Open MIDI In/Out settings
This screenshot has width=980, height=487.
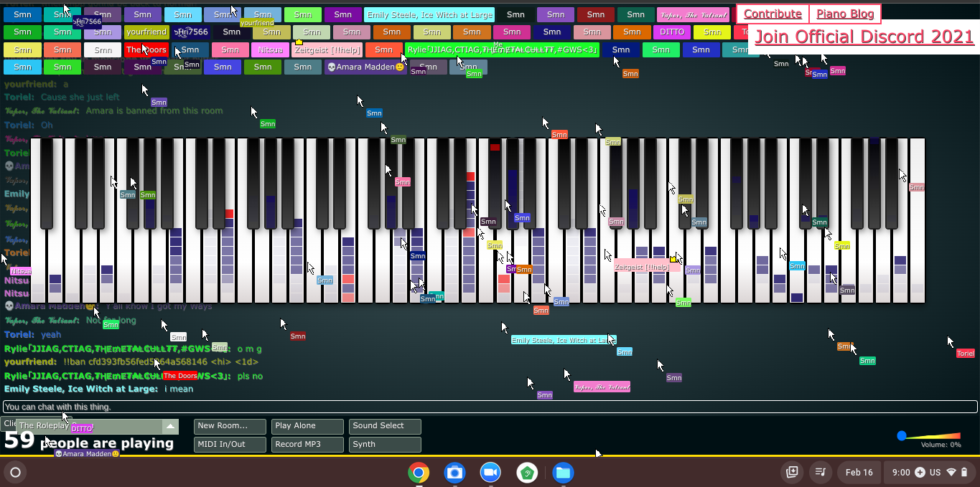point(230,445)
